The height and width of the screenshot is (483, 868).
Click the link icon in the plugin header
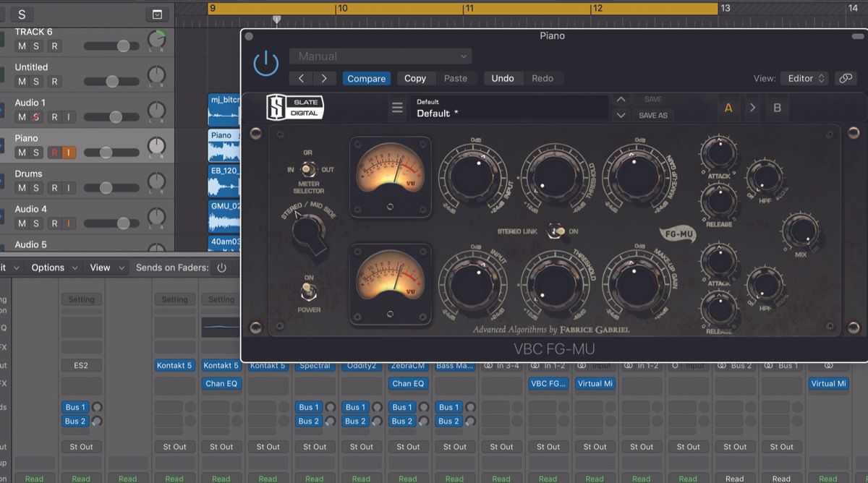(x=846, y=77)
